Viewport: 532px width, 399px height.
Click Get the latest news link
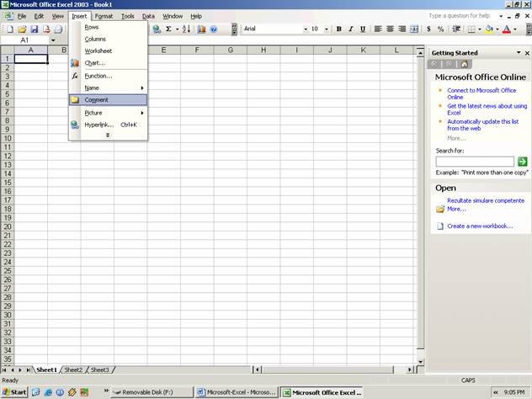(x=487, y=109)
